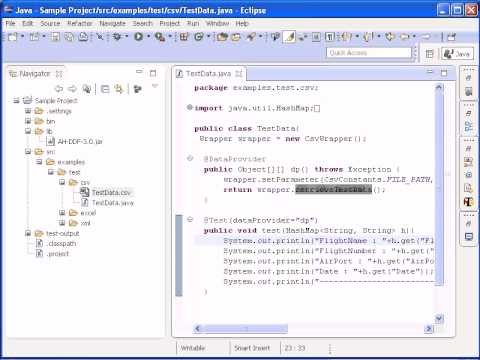Expand the test-output folder node
Image resolution: width=480 pixels, height=360 pixels.
pyautogui.click(x=28, y=233)
